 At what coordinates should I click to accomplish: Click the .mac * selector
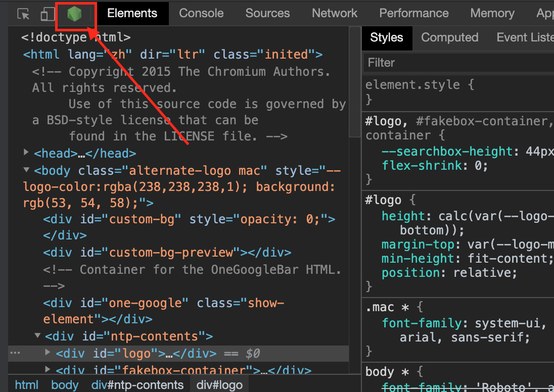(x=387, y=307)
